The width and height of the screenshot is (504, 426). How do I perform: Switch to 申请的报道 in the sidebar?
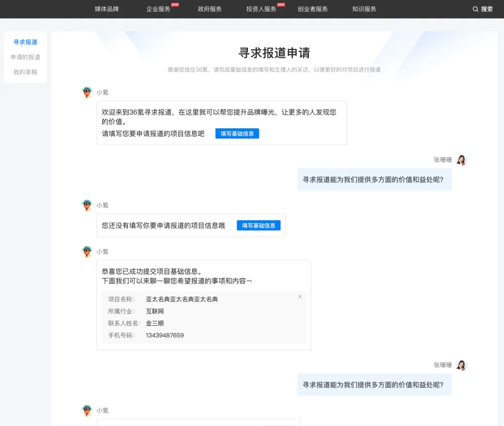click(25, 57)
